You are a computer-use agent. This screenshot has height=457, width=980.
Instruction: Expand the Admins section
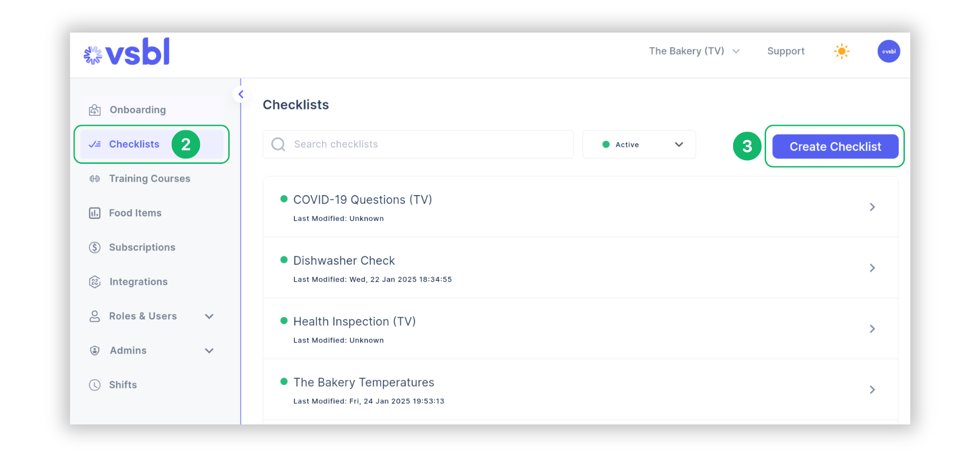click(209, 350)
